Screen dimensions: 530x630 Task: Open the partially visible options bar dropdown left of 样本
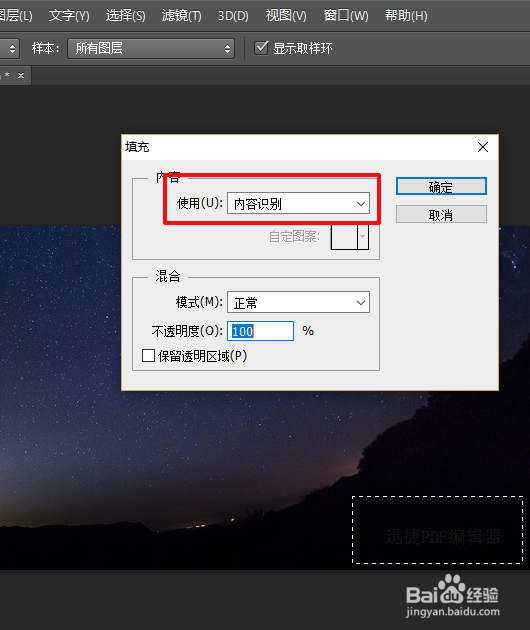[10, 49]
